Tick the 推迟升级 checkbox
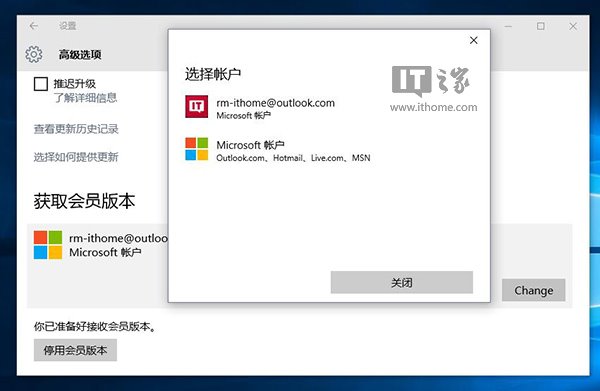 (x=41, y=84)
